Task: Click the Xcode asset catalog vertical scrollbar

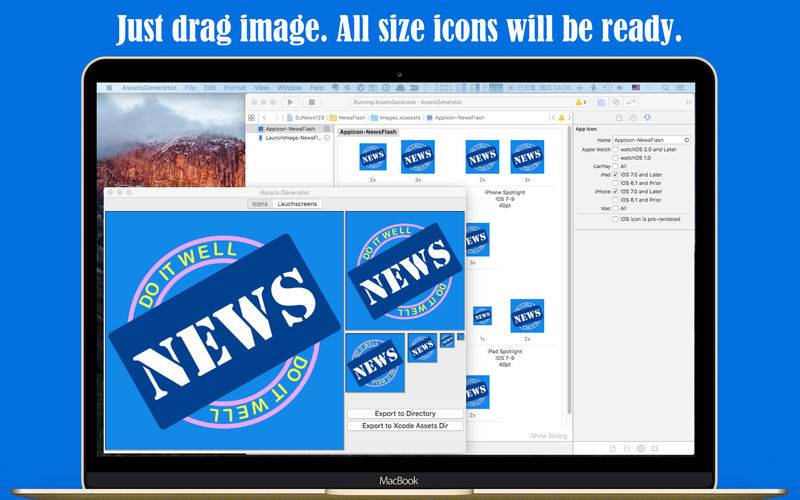Action: coord(569,270)
